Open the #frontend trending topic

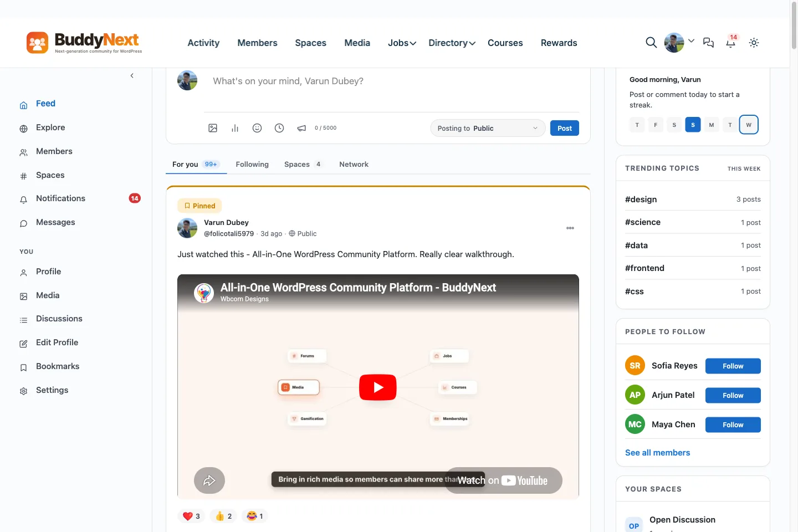[644, 268]
